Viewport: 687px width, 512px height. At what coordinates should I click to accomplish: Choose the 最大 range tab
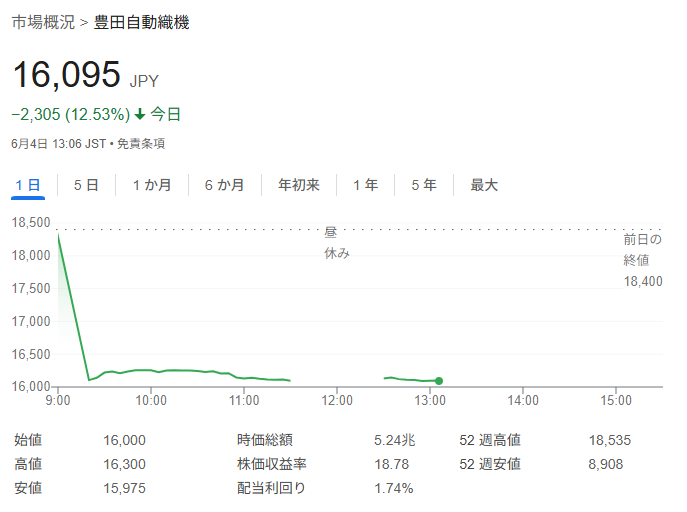pos(484,185)
